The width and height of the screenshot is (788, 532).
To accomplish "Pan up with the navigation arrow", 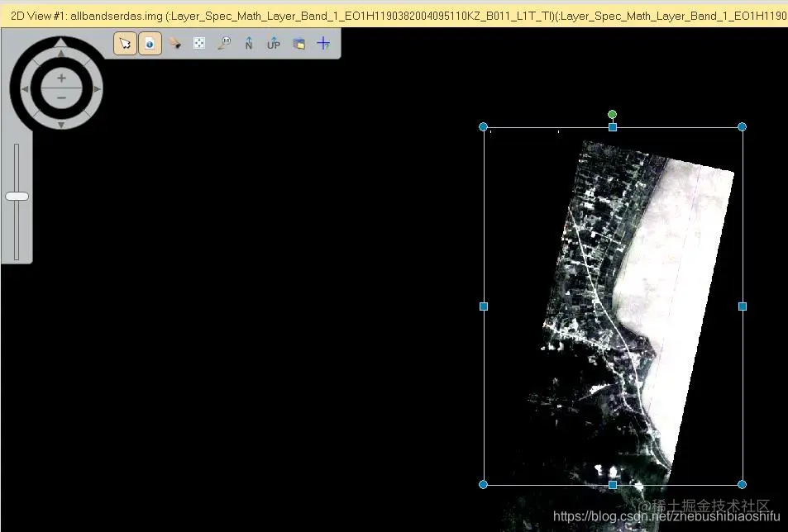I will 61,53.
